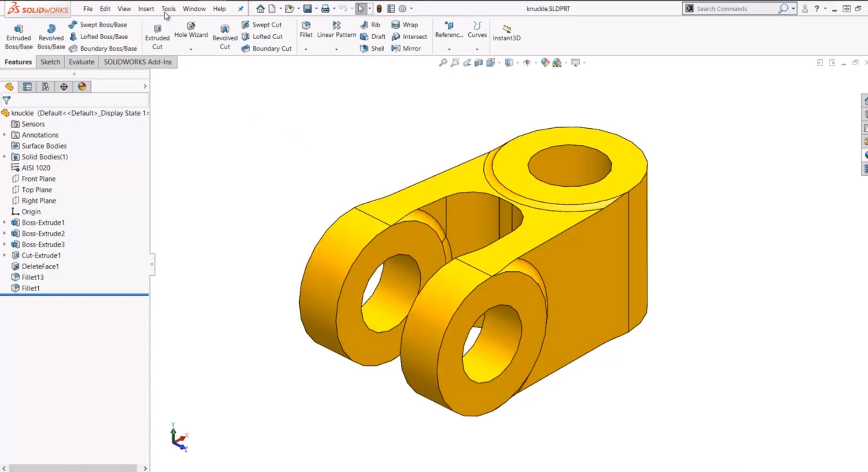Open the Hole Wizard tool
The width and height of the screenshot is (868, 472).
[191, 30]
